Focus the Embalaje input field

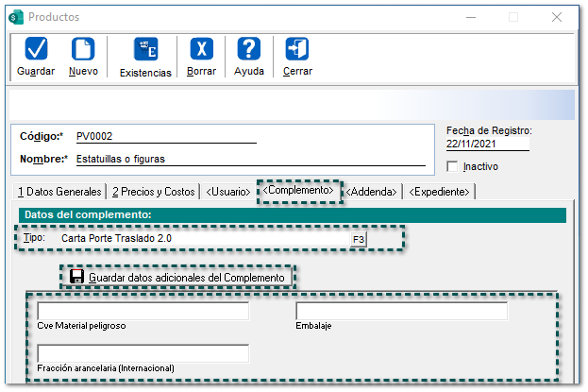pyautogui.click(x=401, y=312)
